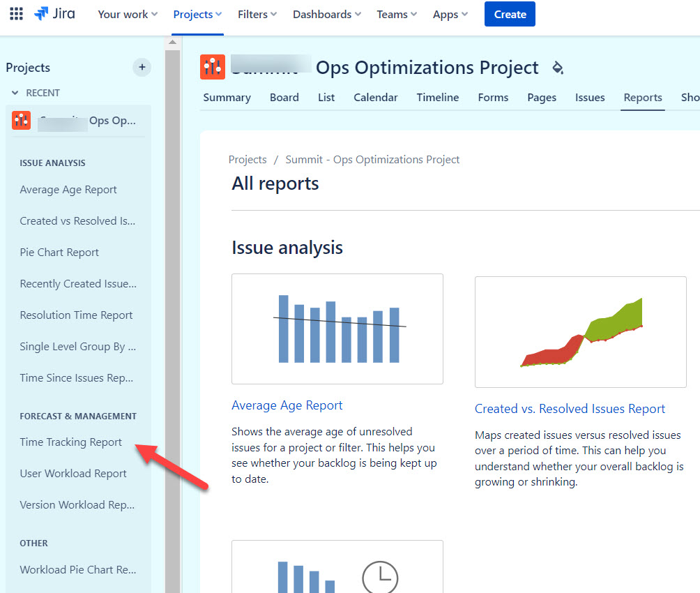Switch to the Issues tab

(590, 98)
